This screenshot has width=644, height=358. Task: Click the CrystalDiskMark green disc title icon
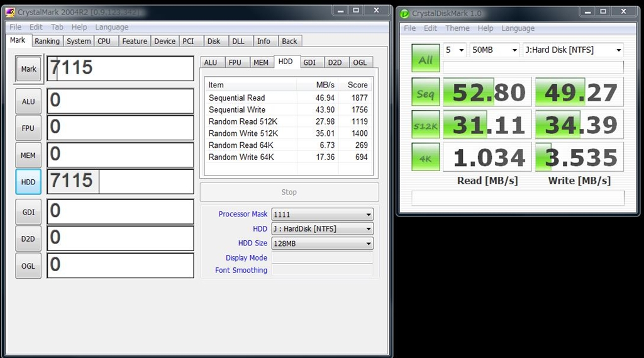(404, 14)
